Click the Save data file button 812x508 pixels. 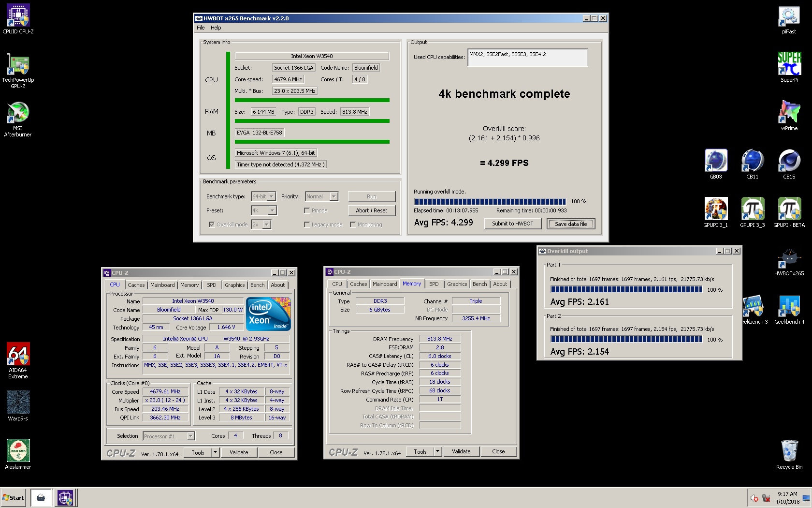pyautogui.click(x=571, y=224)
